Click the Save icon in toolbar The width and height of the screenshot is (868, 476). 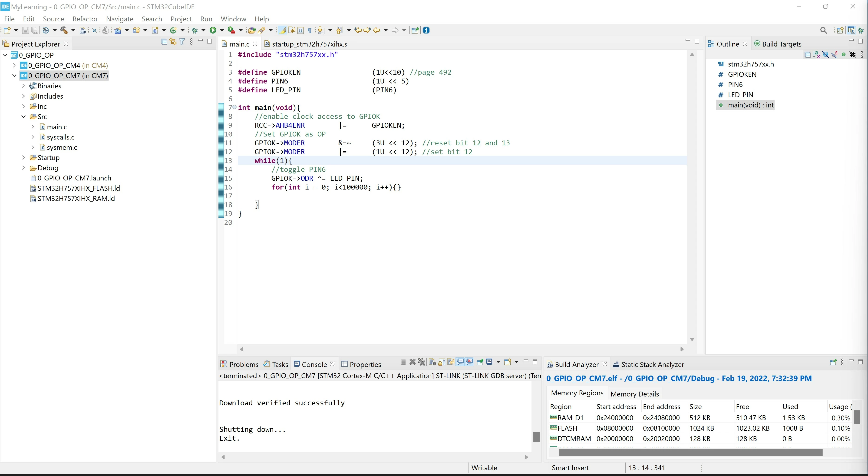click(x=25, y=30)
